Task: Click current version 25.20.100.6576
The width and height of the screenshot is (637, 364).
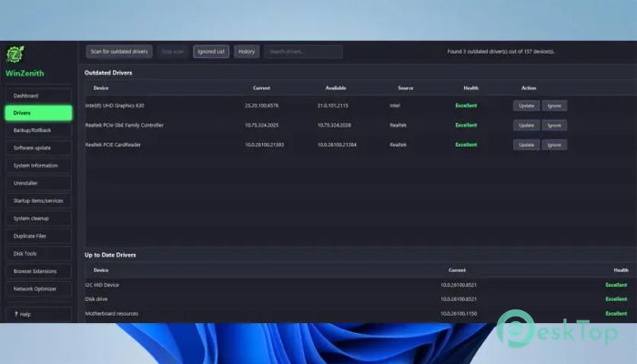Action: pos(262,106)
